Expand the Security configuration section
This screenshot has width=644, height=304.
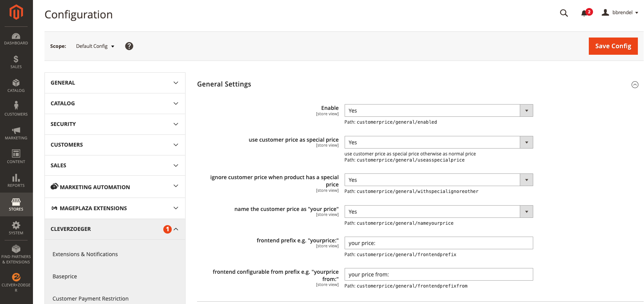pos(115,124)
